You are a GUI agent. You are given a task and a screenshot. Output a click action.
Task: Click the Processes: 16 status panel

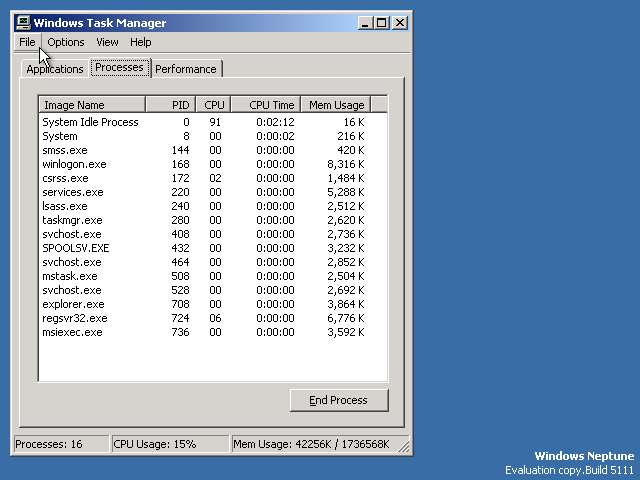tap(61, 444)
